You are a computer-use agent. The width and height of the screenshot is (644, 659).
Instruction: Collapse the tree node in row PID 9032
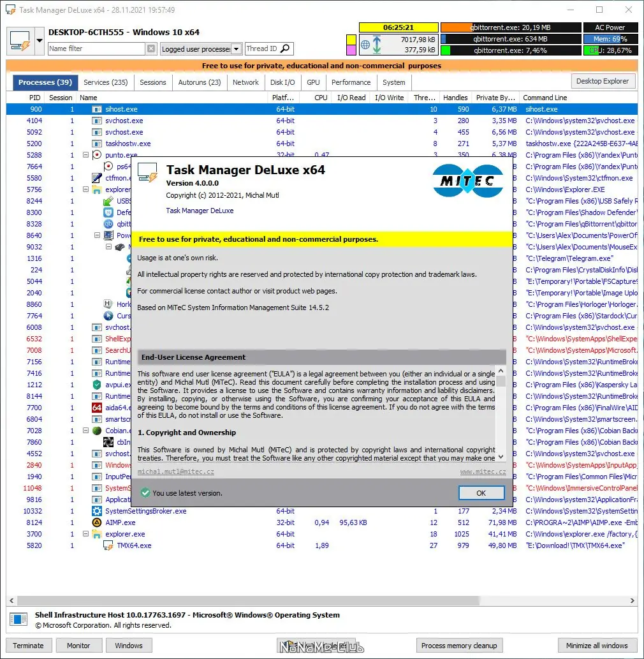[x=108, y=247]
